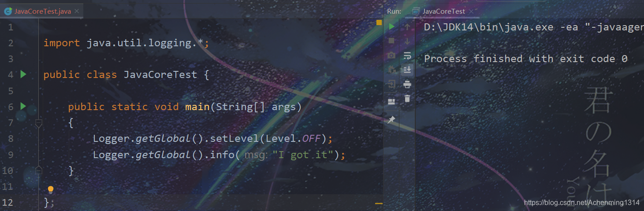Click the 'import' keyword on line 2
The width and height of the screenshot is (644, 211).
pyautogui.click(x=62, y=43)
